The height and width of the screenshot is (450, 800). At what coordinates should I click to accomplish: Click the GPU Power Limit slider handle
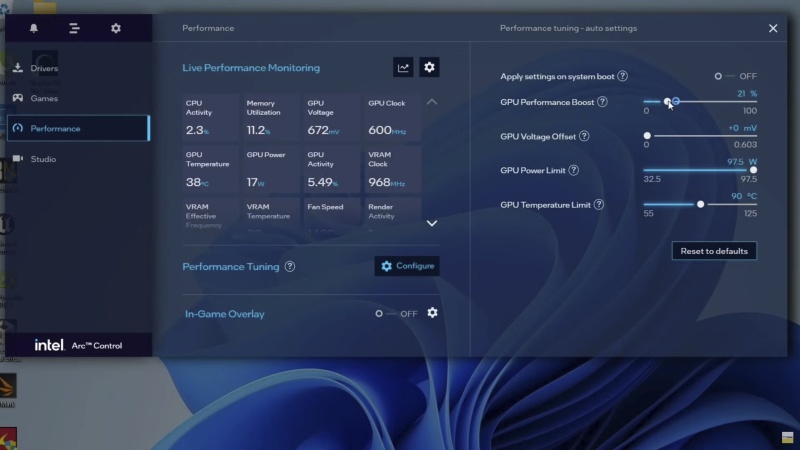tap(753, 170)
